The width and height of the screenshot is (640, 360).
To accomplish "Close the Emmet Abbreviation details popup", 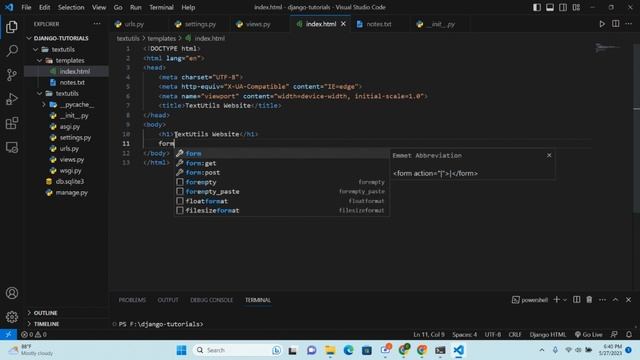I will click(x=549, y=156).
